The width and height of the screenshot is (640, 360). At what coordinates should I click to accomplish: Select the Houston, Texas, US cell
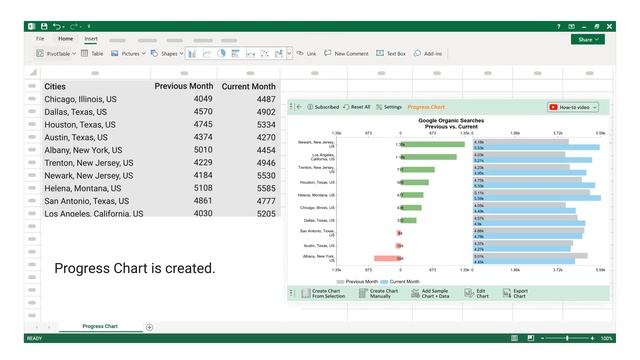pyautogui.click(x=96, y=124)
